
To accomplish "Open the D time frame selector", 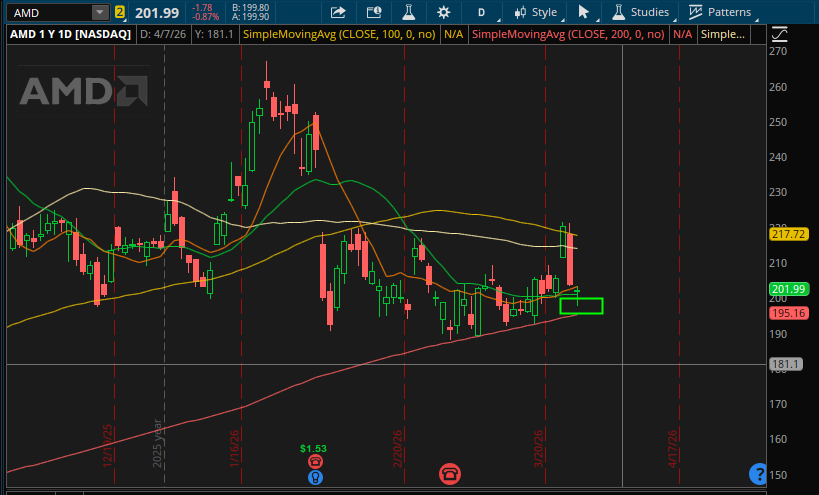I will [482, 12].
